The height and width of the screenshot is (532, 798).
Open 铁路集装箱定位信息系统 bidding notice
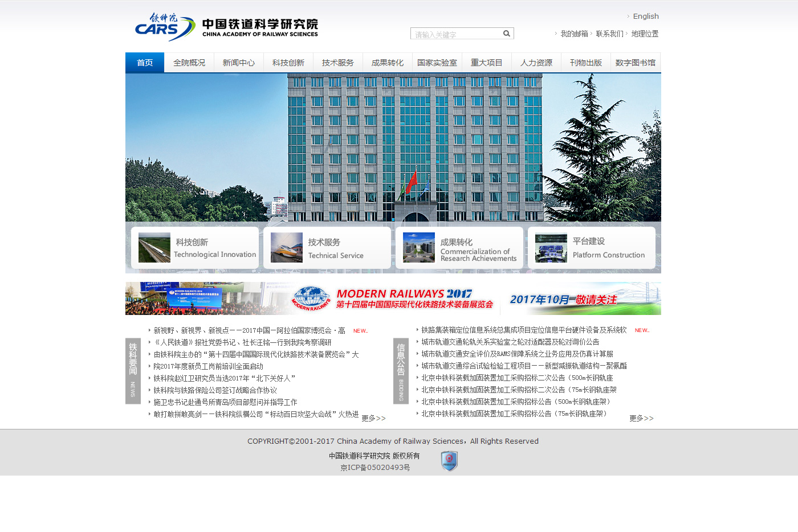coord(524,330)
